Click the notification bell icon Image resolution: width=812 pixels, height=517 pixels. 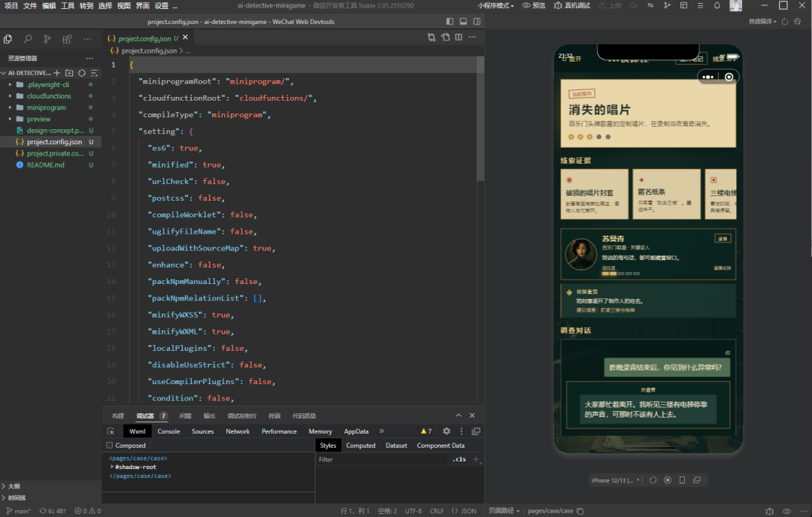click(x=717, y=5)
